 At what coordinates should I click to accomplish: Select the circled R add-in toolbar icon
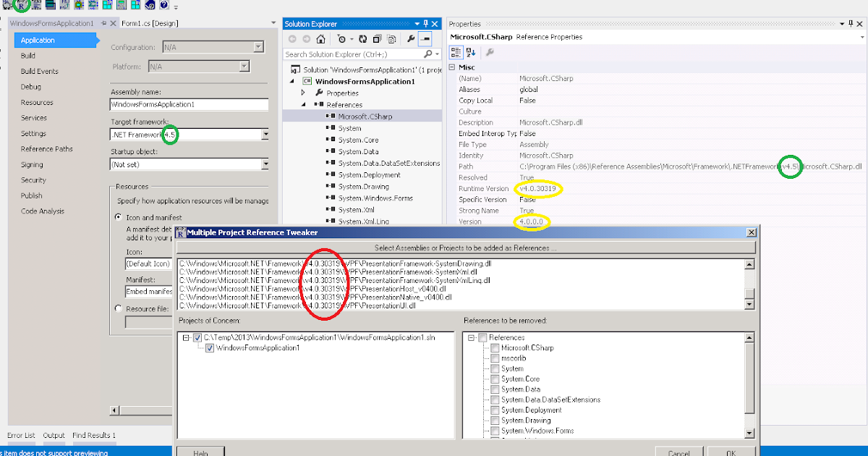pyautogui.click(x=21, y=5)
